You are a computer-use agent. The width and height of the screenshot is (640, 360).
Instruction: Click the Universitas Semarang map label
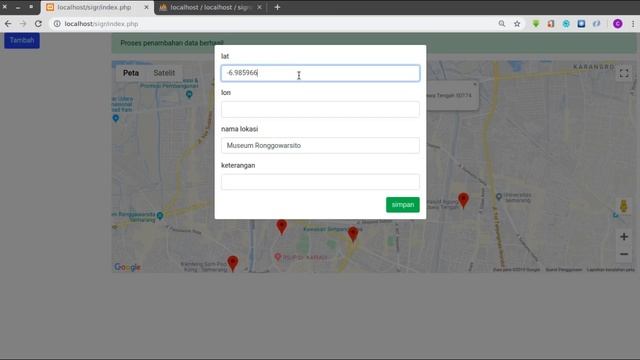(x=517, y=198)
